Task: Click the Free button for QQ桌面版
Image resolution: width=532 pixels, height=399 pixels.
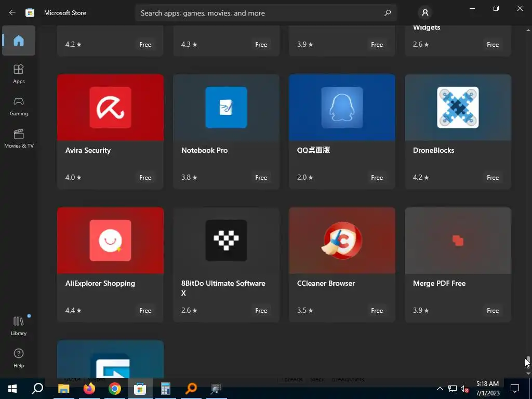Action: pyautogui.click(x=377, y=178)
